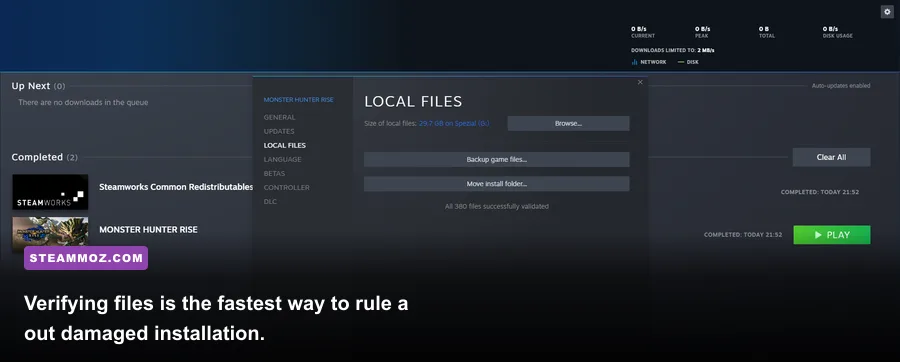Viewport: 900px width, 362px height.
Task: Open the Steamworks thumbnail image
Action: click(x=51, y=192)
